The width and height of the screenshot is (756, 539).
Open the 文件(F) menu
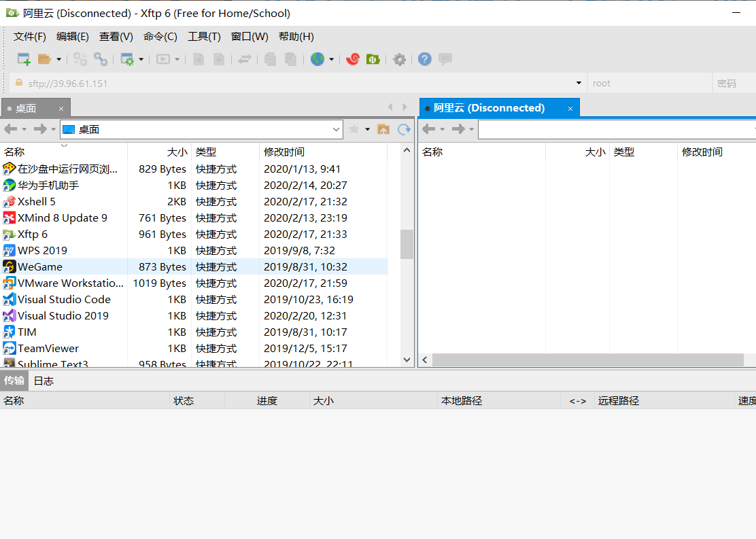tap(30, 37)
